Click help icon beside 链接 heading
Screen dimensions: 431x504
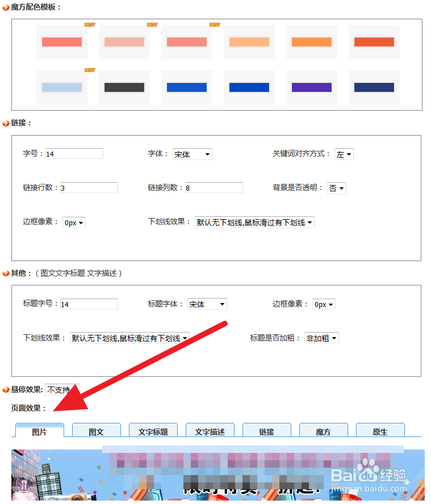(6, 123)
